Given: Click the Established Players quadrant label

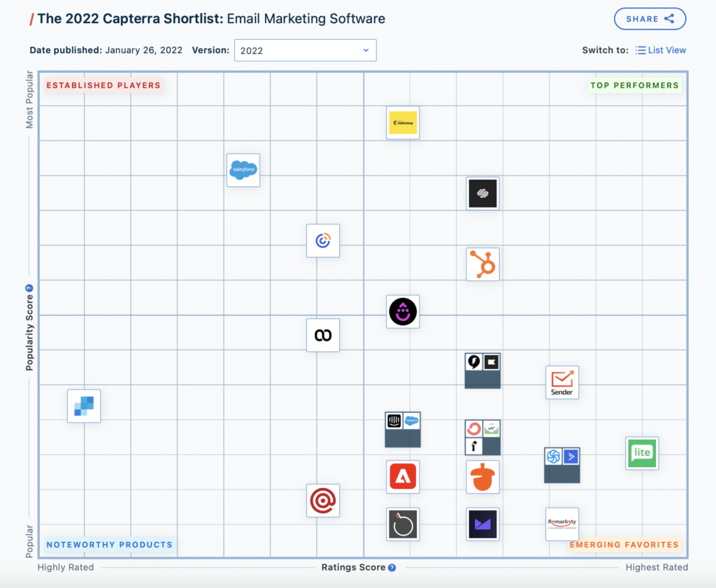Looking at the screenshot, I should pos(103,85).
